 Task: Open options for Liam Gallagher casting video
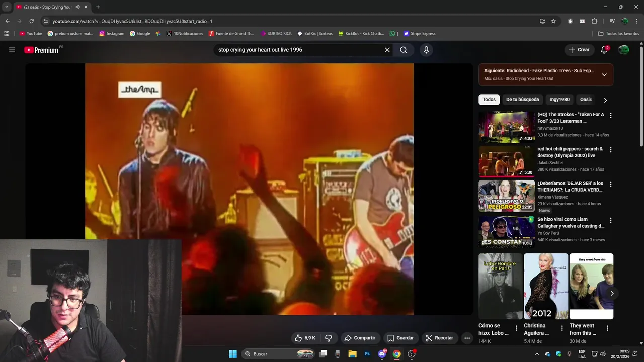[x=610, y=220]
